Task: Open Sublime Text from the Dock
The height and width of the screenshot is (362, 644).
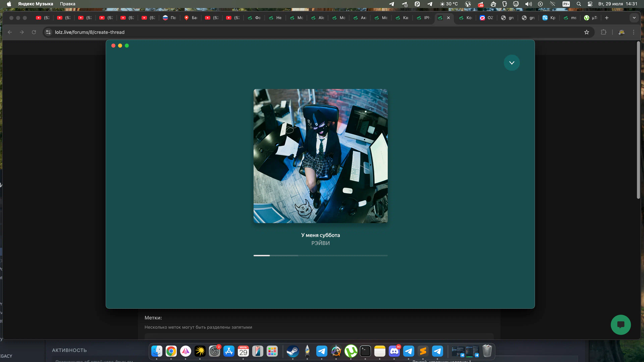Action: click(x=423, y=351)
